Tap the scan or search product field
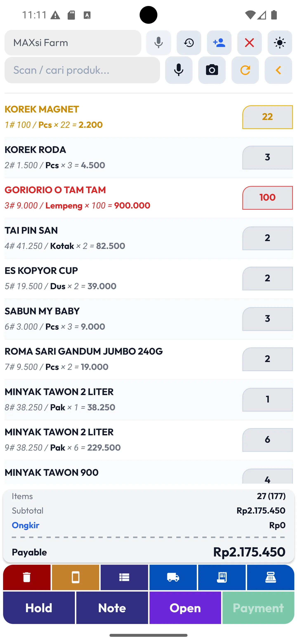297x644 pixels. [82, 70]
